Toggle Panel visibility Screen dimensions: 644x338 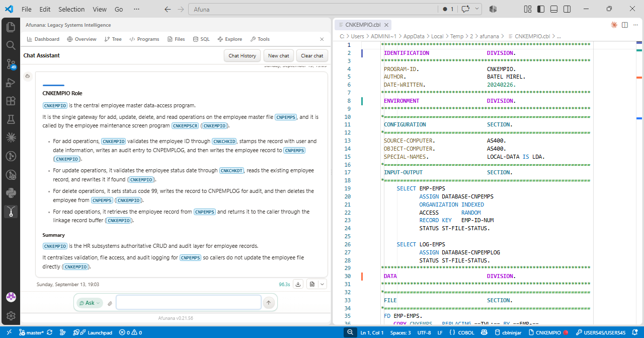click(x=554, y=9)
